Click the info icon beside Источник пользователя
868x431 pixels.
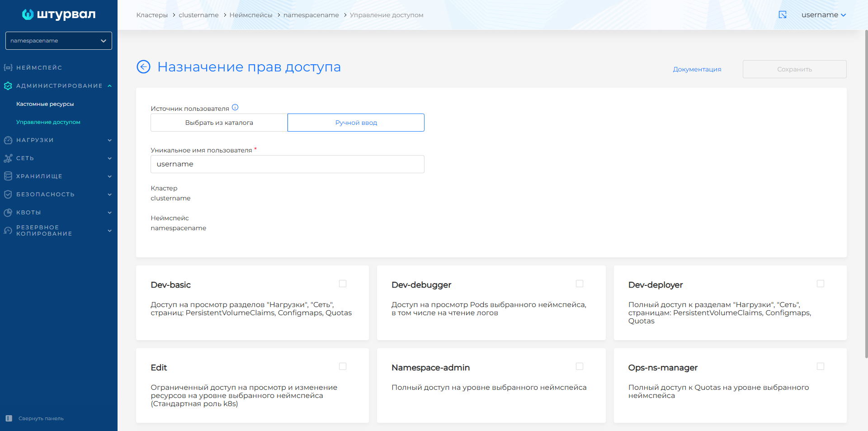[235, 108]
